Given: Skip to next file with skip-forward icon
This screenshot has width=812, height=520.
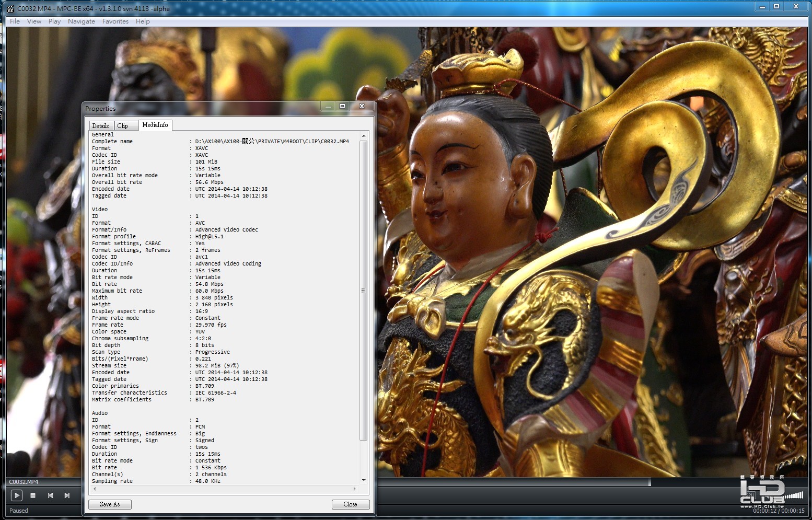Looking at the screenshot, I should (x=67, y=495).
